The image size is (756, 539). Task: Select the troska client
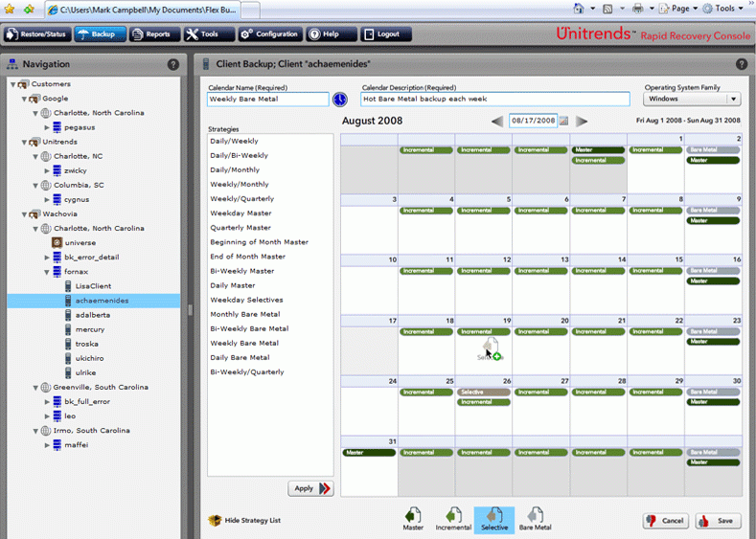click(87, 344)
